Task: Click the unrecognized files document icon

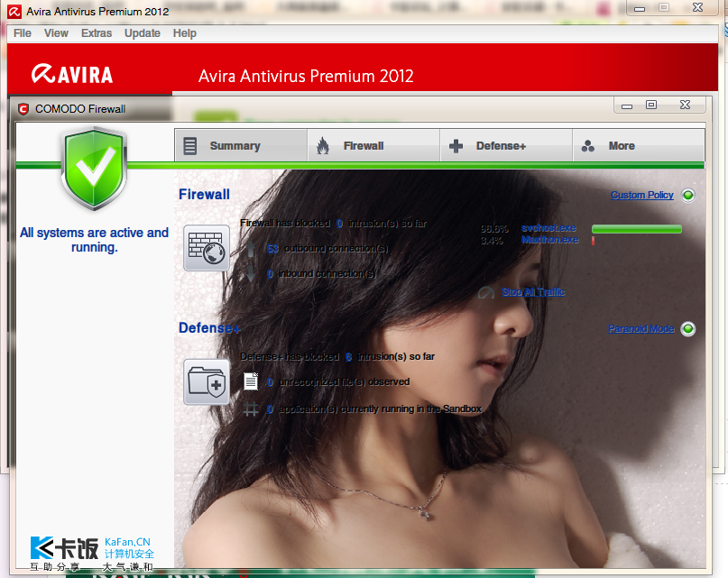Action: click(252, 382)
